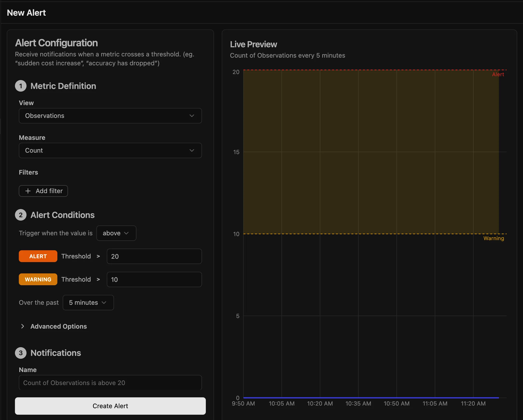Click the WARNING badge
The image size is (523, 420).
coord(38,279)
